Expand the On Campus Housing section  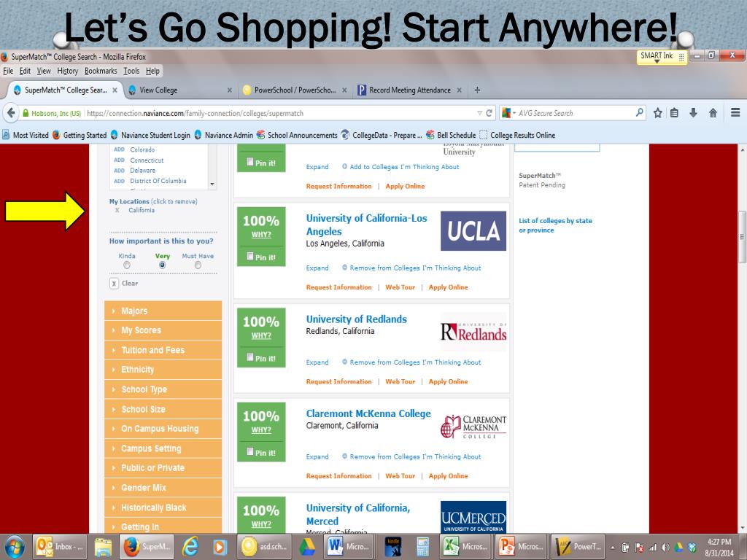163,429
